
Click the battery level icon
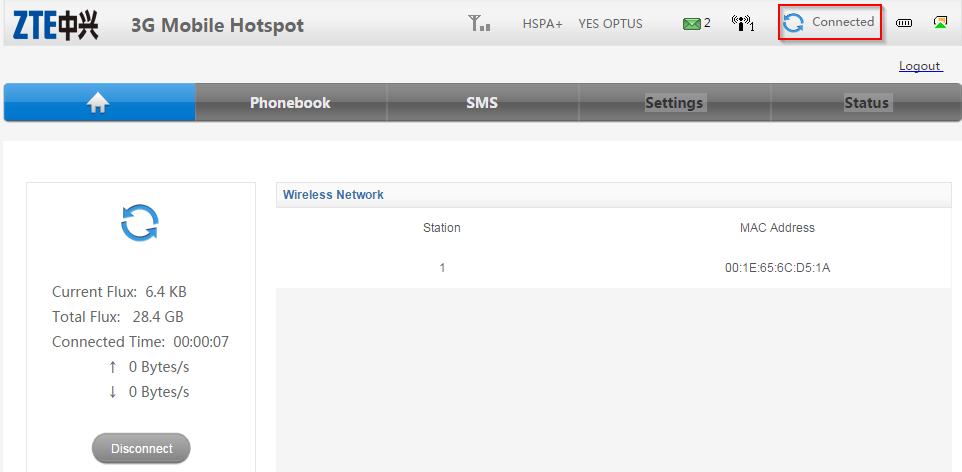(904, 23)
